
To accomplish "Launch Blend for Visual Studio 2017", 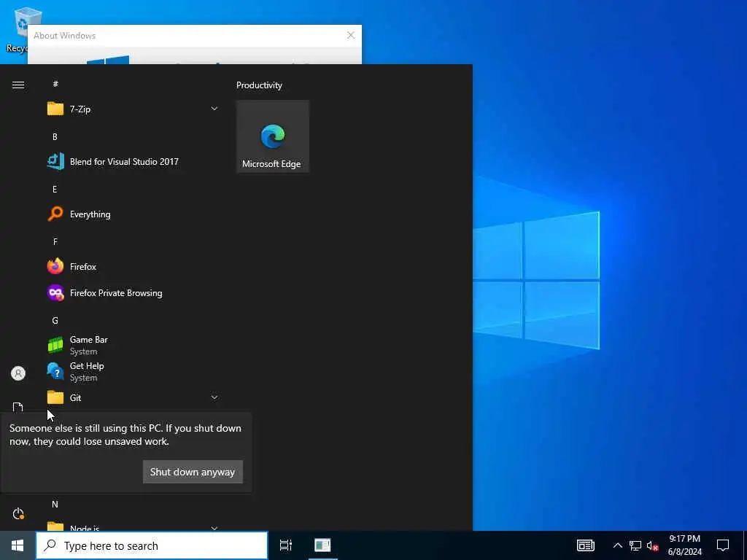I will coord(133,161).
